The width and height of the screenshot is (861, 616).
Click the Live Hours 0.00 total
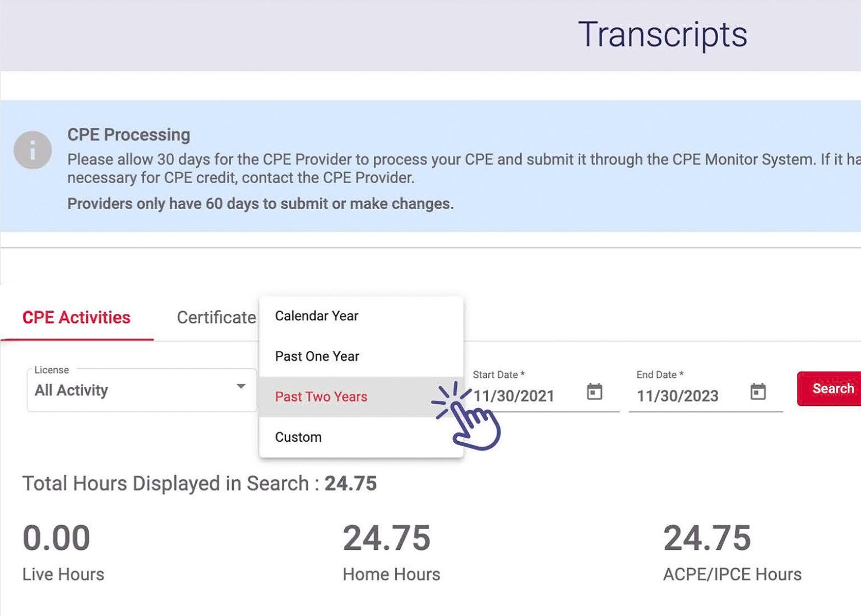tap(56, 538)
